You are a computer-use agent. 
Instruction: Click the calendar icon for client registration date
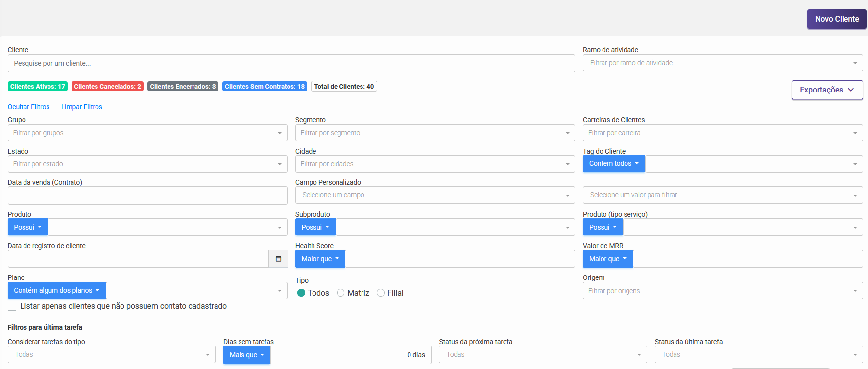[278, 259]
